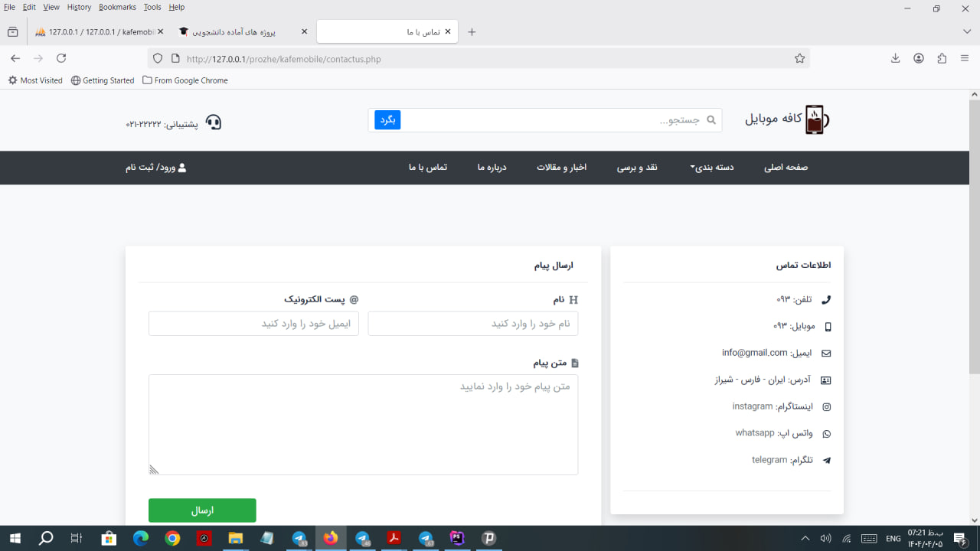Expand the list all tabs chevron
The width and height of the screenshot is (980, 551).
tap(967, 31)
